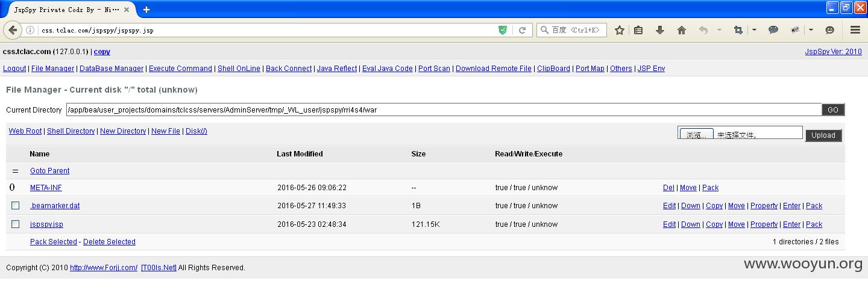The image size is (868, 281).
Task: Click the Logout link
Action: 14,69
